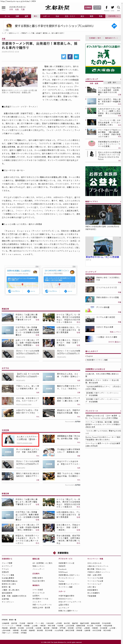Open the 天気 link in header
Screen dimensions: 123x644
point(11,10)
